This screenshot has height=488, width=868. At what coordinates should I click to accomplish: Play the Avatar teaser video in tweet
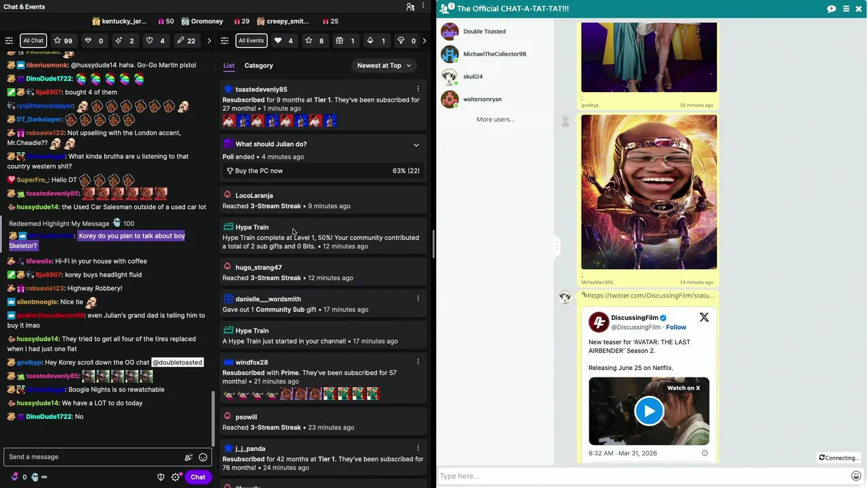click(649, 411)
